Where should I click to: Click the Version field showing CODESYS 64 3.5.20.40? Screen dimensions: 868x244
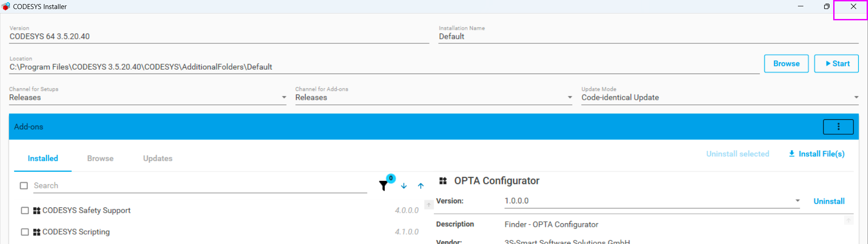[219, 37]
